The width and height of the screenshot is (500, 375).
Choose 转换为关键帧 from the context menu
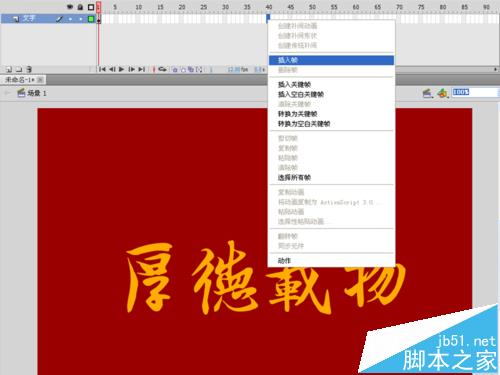pos(331,114)
